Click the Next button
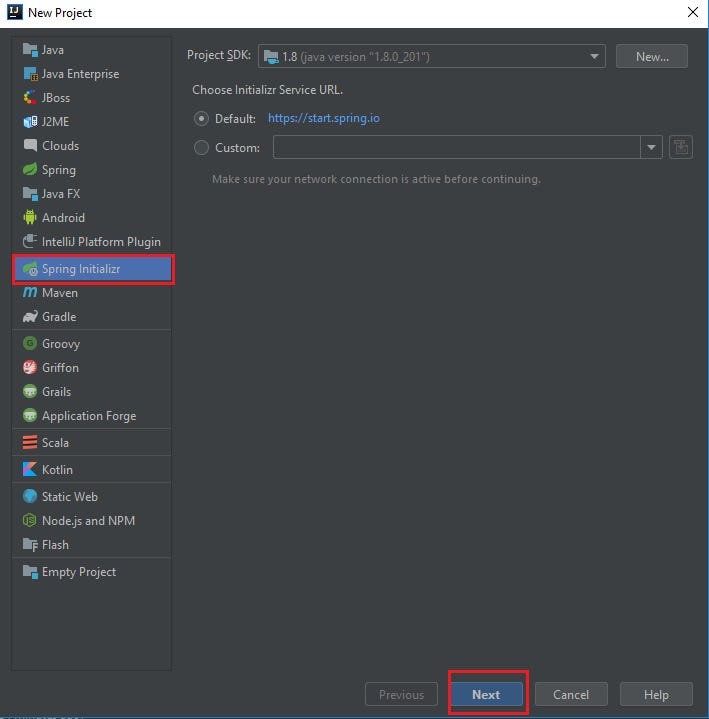709x719 pixels. click(x=487, y=694)
